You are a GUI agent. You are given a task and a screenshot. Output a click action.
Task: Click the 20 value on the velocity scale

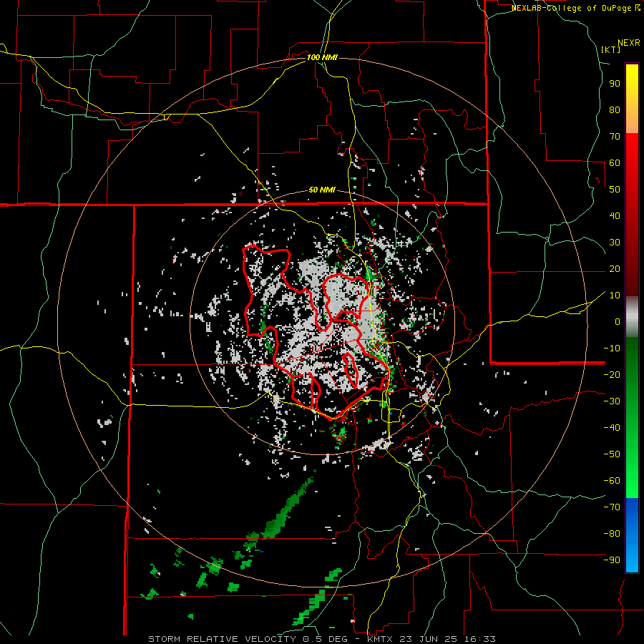pyautogui.click(x=615, y=269)
